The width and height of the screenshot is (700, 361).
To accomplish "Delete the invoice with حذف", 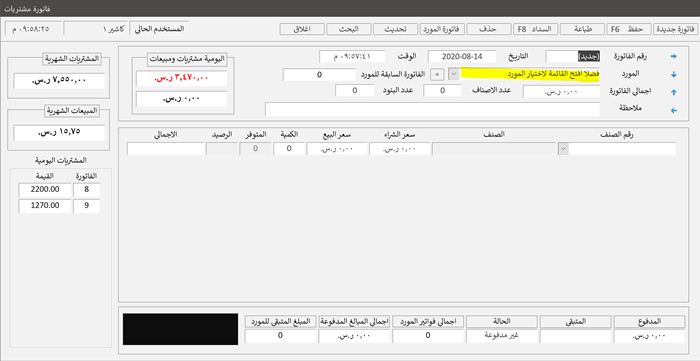I will click(x=488, y=29).
